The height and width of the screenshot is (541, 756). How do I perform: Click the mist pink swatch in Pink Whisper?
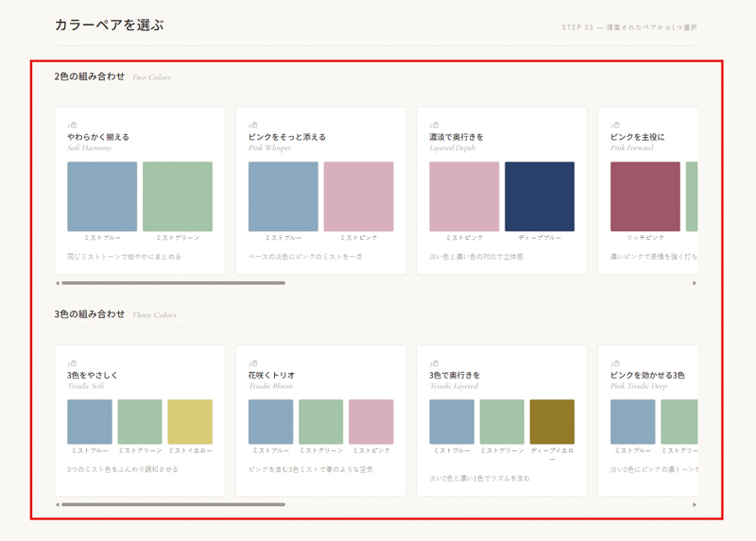[359, 196]
